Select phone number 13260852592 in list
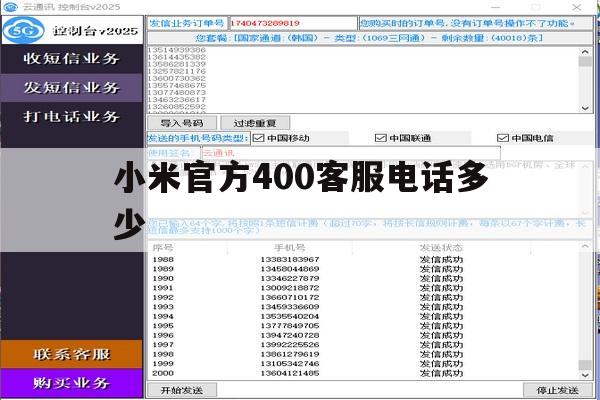The height and width of the screenshot is (400, 600). click(x=177, y=106)
